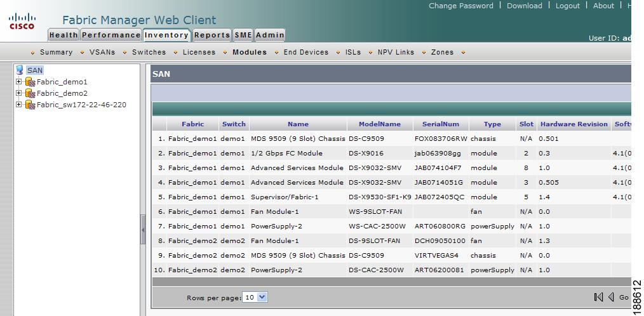Screen dimensions: 644x316
Task: Click serial DCH09050100 in row 8
Action: pyautogui.click(x=440, y=240)
